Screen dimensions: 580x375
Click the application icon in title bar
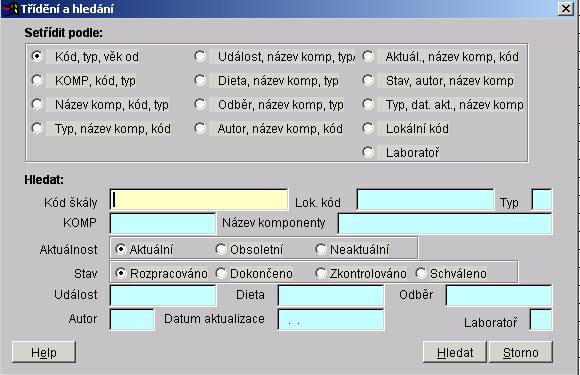click(x=10, y=8)
